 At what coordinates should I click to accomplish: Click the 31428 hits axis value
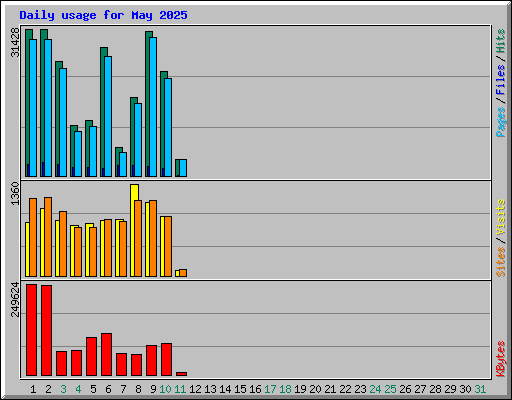tap(15, 43)
